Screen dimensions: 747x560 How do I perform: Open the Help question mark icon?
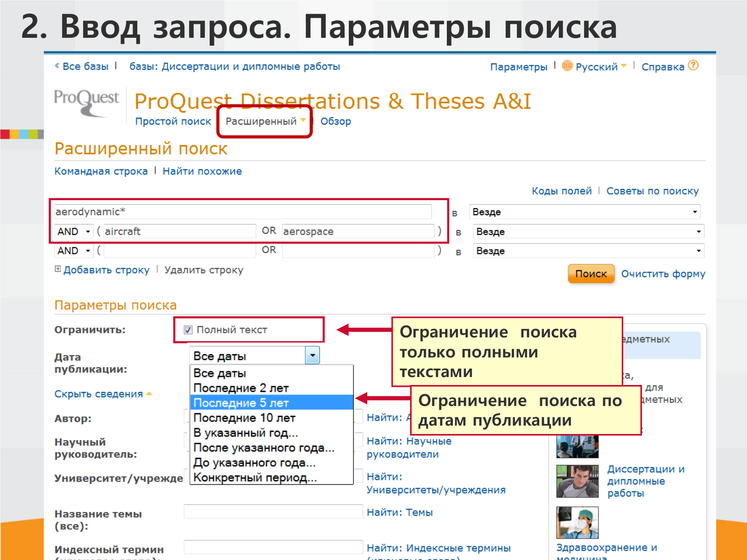click(694, 65)
